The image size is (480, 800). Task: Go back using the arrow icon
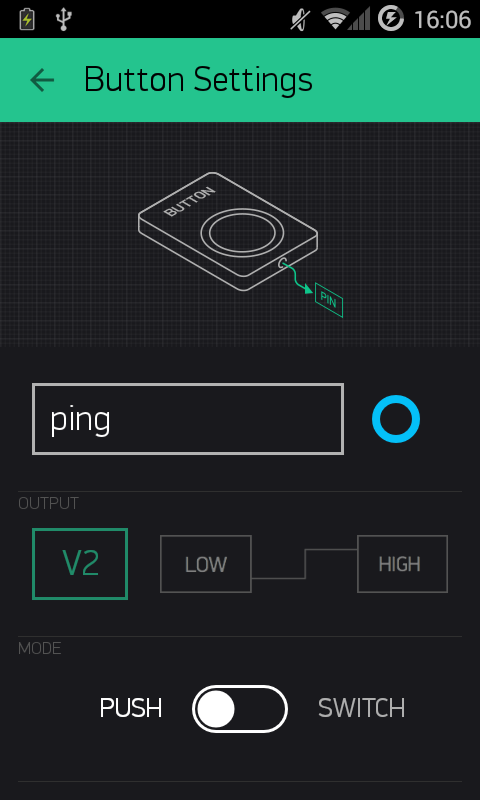pyautogui.click(x=42, y=80)
